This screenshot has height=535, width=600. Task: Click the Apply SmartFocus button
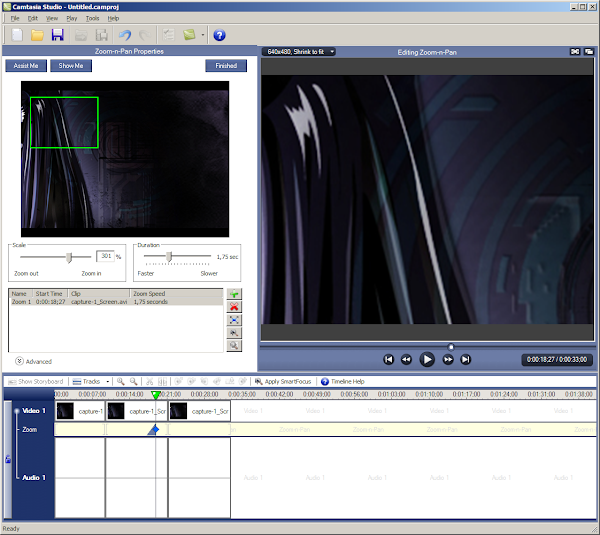(285, 382)
